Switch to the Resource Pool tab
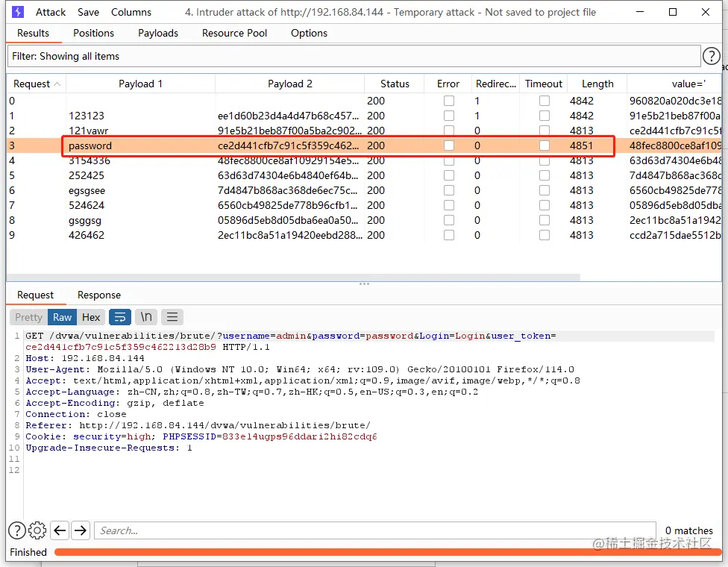The width and height of the screenshot is (728, 567). coord(234,33)
